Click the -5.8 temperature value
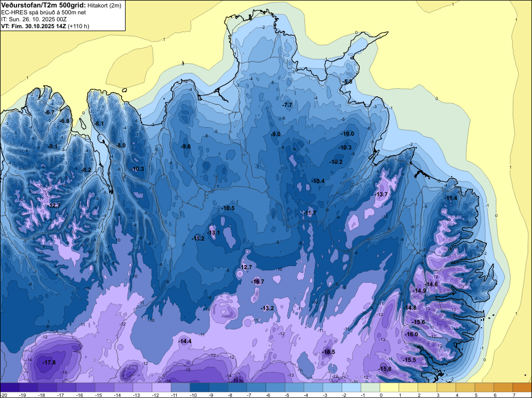Screen dimensions: 532x398 347,81
